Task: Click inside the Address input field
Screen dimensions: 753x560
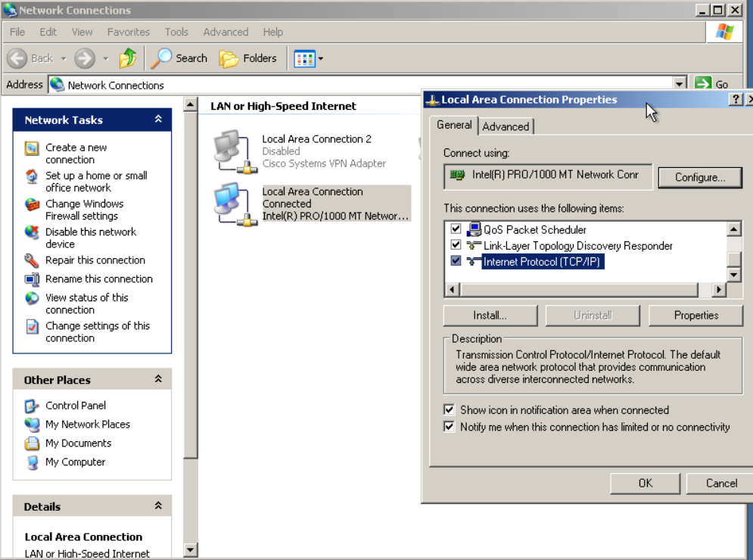Action: (360, 85)
